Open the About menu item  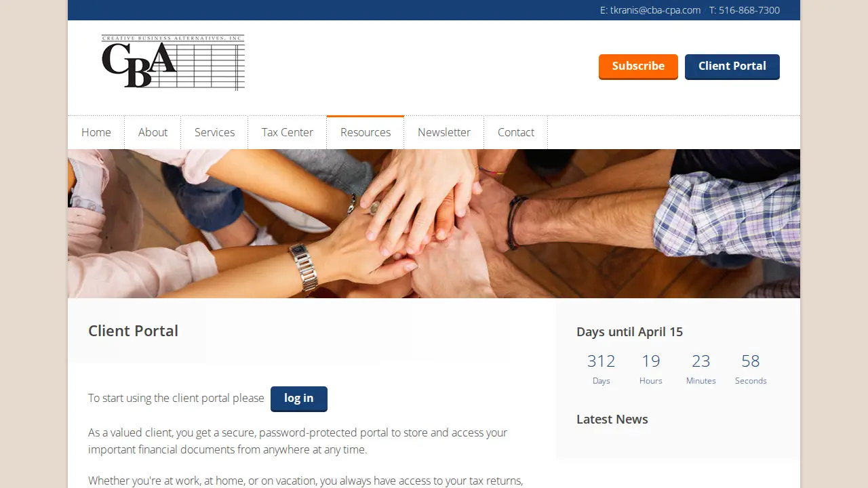tap(153, 132)
